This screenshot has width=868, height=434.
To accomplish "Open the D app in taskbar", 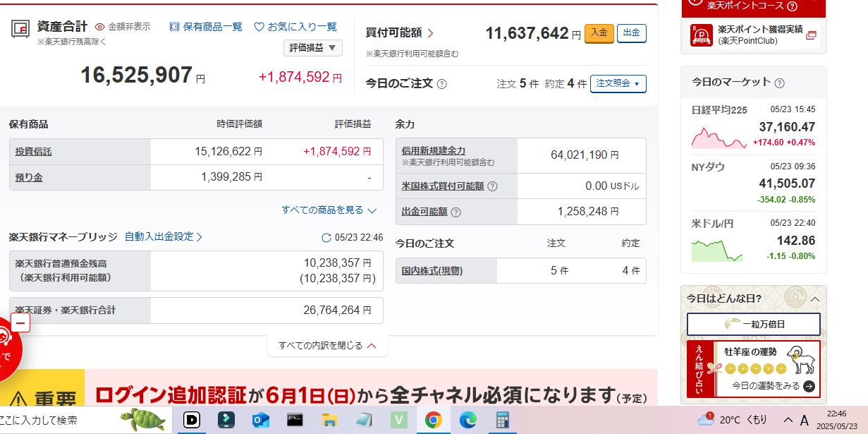I will 191,420.
